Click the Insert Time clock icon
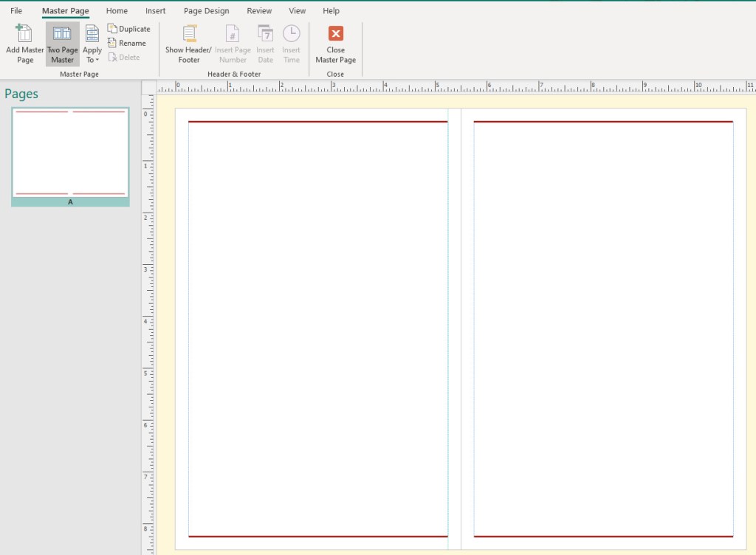This screenshot has width=756, height=555. coord(292,34)
